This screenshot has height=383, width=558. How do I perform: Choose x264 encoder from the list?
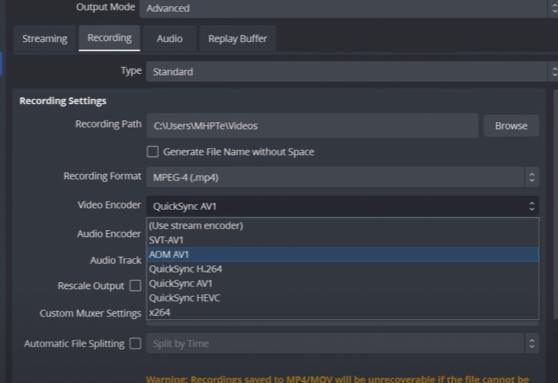pyautogui.click(x=343, y=312)
